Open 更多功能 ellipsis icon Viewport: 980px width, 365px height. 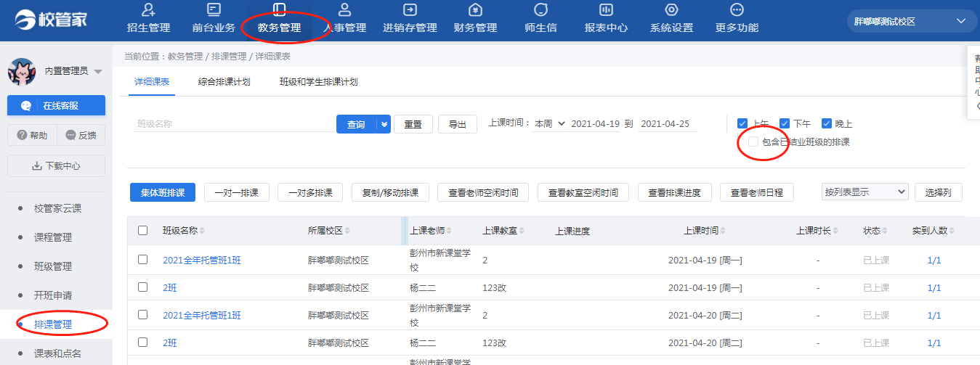pos(737,10)
